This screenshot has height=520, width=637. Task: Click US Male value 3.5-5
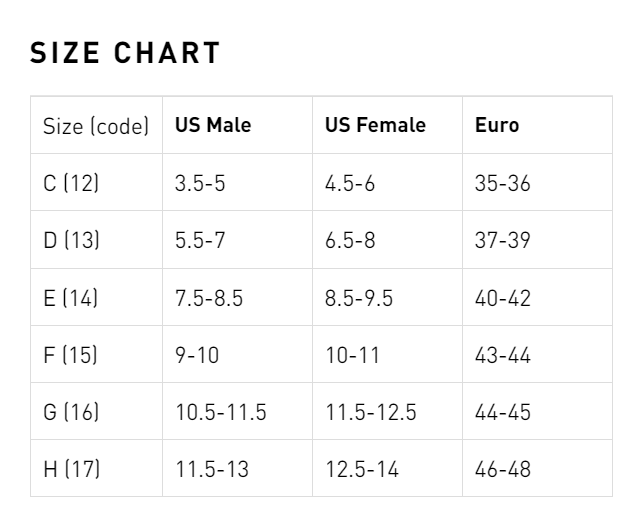point(200,183)
